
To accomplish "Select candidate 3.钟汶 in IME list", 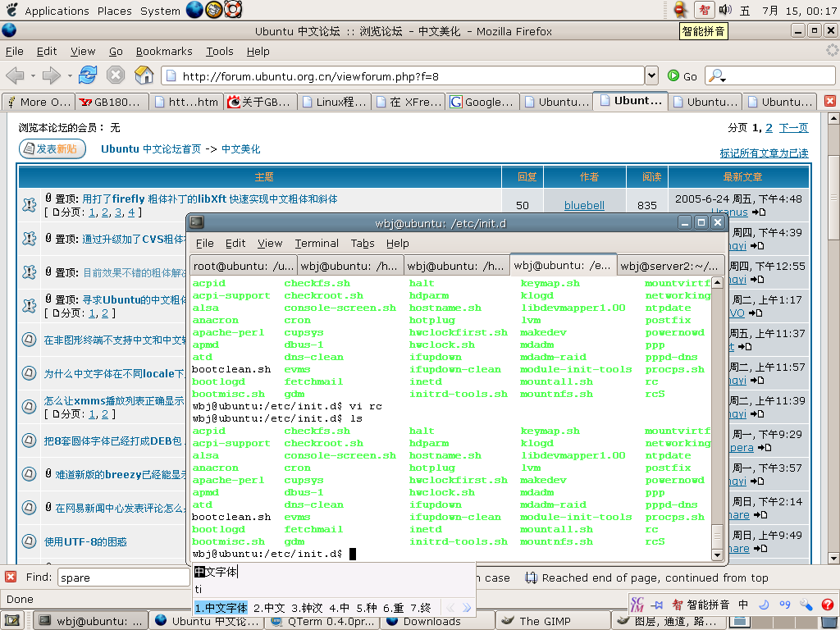I will click(x=307, y=608).
